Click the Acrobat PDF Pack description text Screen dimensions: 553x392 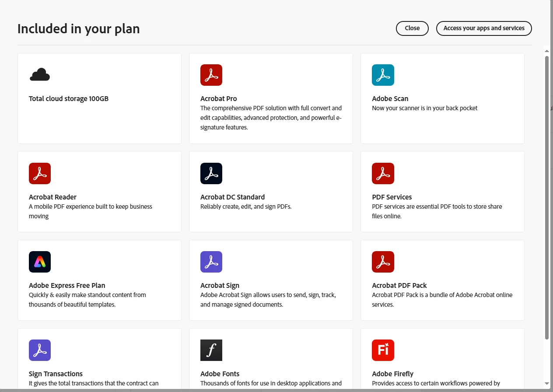[442, 300]
